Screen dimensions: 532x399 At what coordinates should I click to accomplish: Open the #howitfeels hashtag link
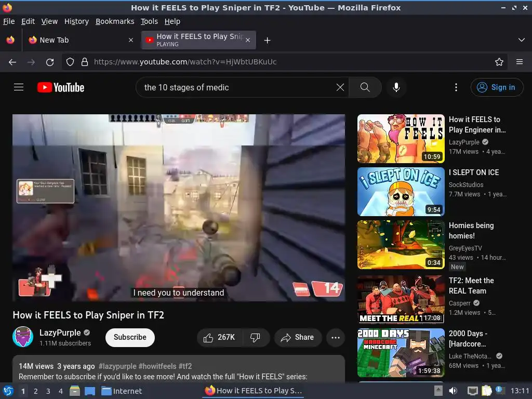coord(157,366)
